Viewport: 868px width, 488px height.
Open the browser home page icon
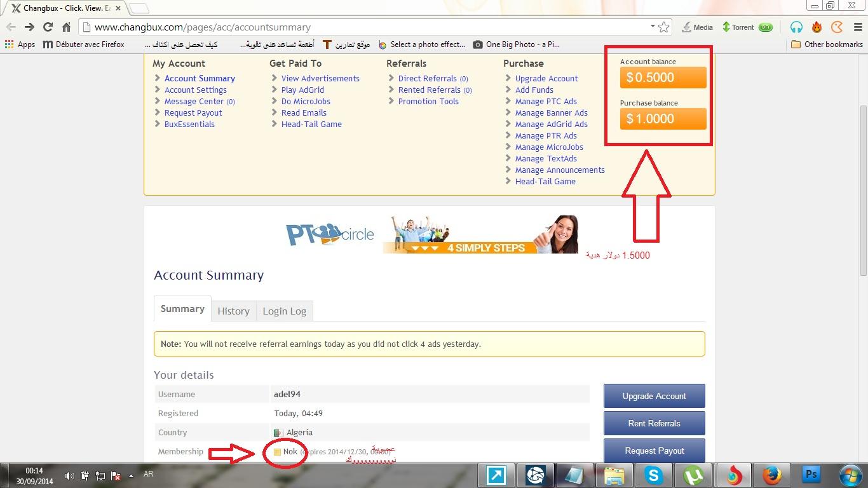66,27
